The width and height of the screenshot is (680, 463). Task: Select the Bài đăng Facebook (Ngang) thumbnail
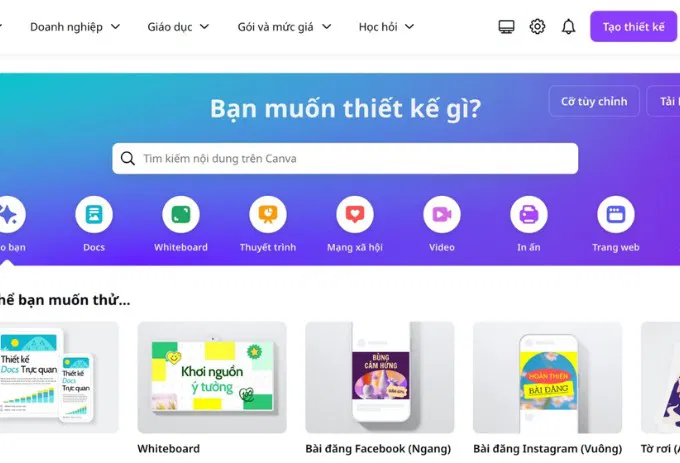[380, 377]
